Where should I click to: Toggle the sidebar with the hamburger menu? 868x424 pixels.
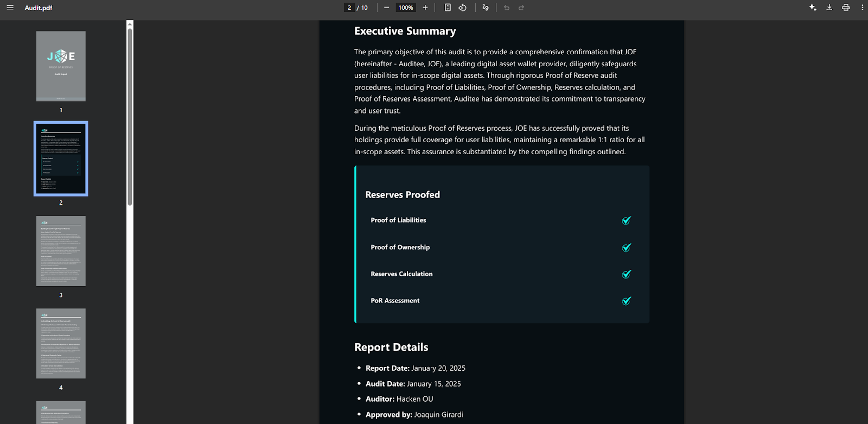(10, 8)
